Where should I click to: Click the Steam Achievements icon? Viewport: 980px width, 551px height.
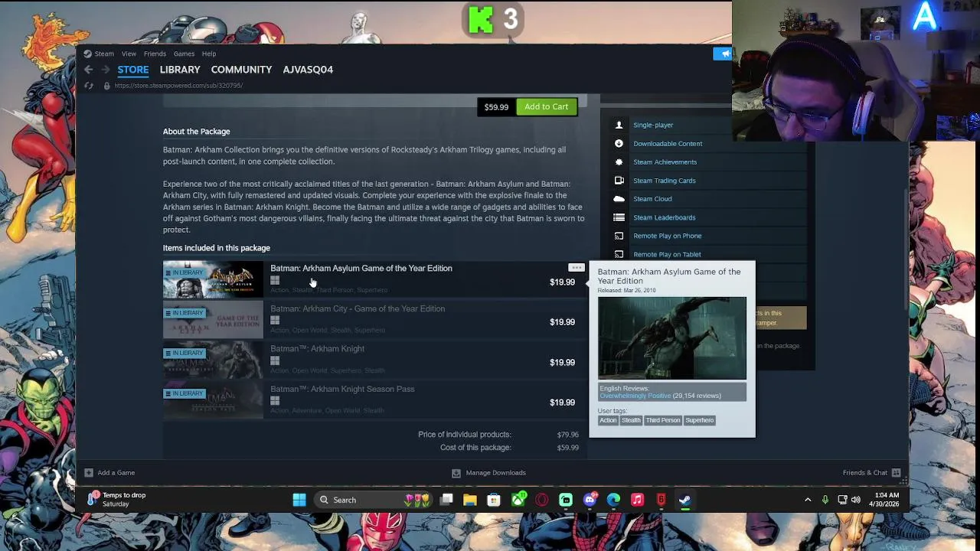pos(619,162)
